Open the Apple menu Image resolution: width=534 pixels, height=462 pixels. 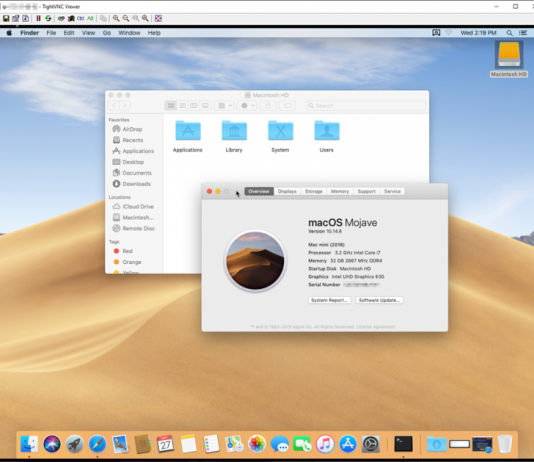9,33
